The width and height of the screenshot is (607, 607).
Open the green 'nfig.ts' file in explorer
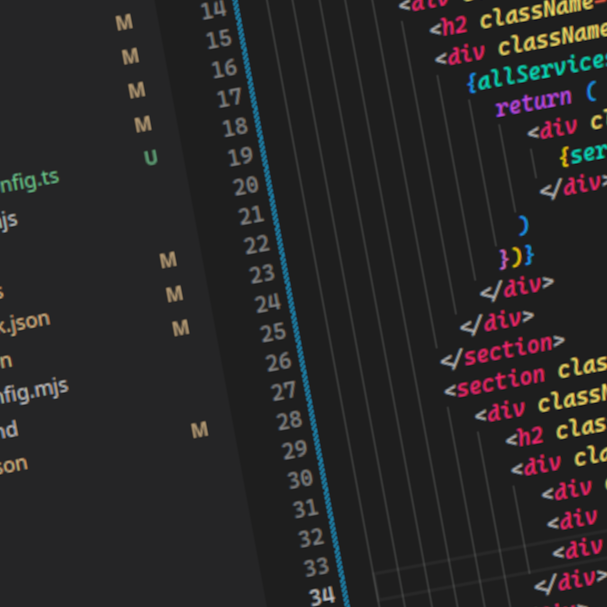29,180
